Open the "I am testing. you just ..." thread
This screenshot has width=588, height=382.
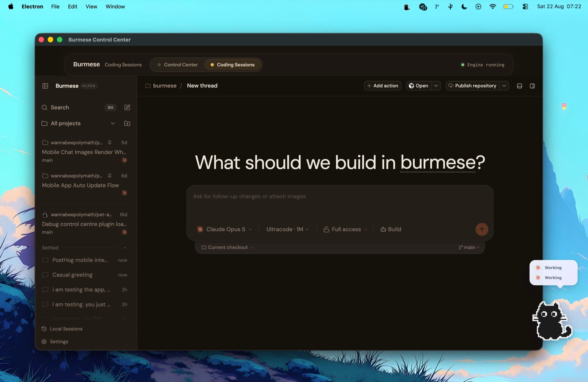(85, 304)
